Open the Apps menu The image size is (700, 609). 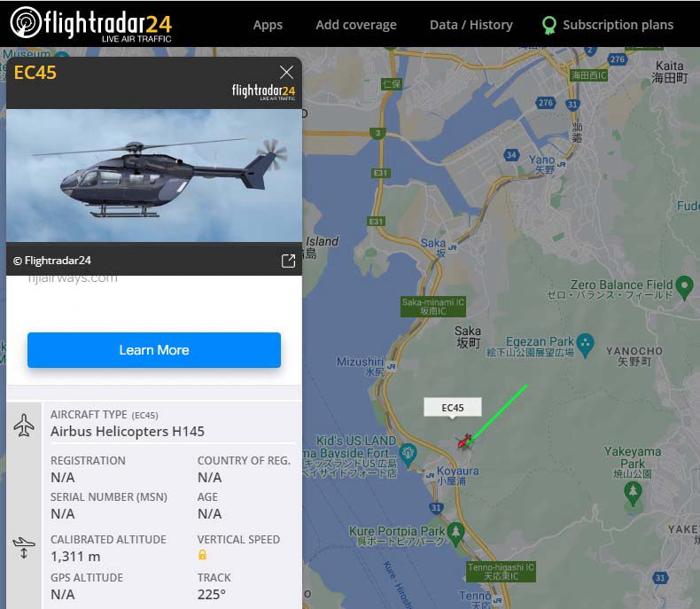(268, 25)
